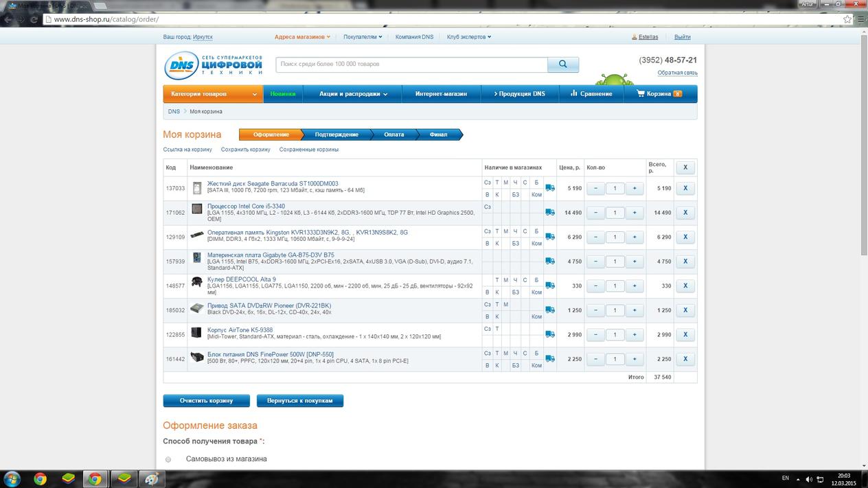Remove DEEPCOOL Alta 9 with X button
Screen dimensions: 868x488
685,286
